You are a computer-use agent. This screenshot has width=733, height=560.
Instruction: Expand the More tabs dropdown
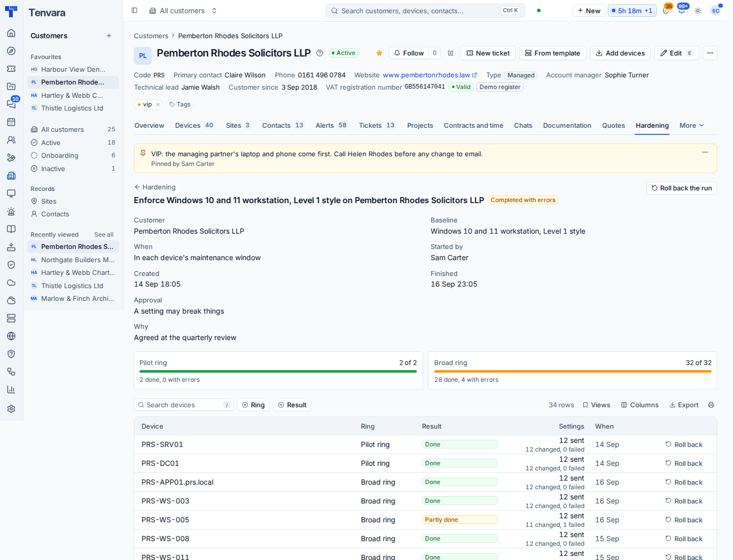click(692, 125)
